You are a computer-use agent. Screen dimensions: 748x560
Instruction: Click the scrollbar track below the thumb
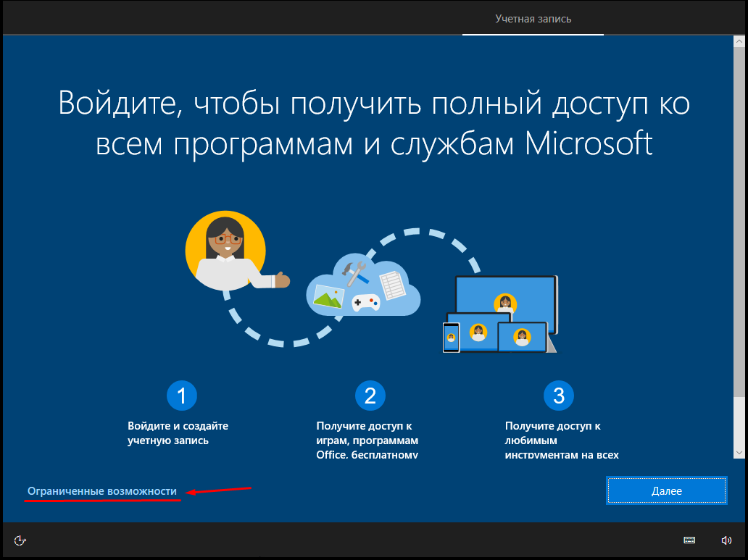pyautogui.click(x=739, y=422)
